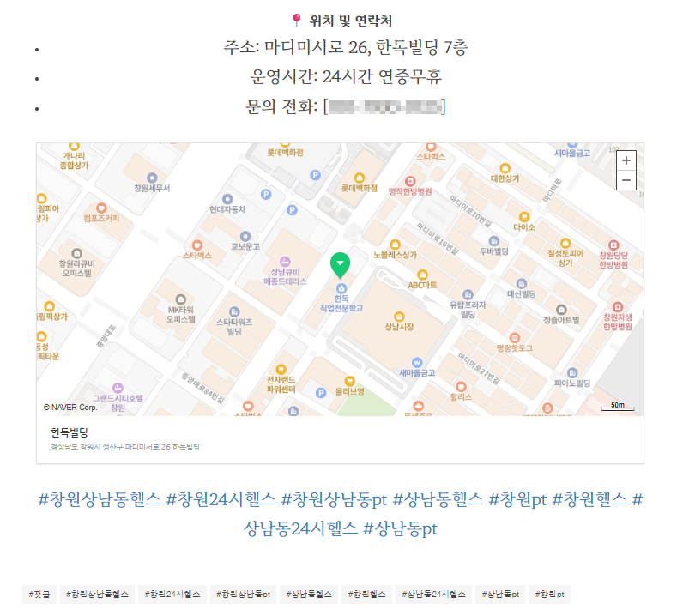
Task: Click the 그랜드시티호텔 창원 icon
Action: pos(118,388)
